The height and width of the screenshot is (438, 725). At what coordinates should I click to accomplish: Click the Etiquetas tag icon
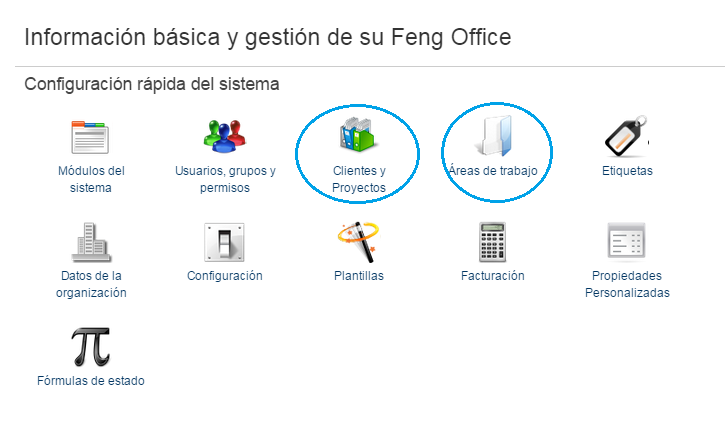pos(627,138)
